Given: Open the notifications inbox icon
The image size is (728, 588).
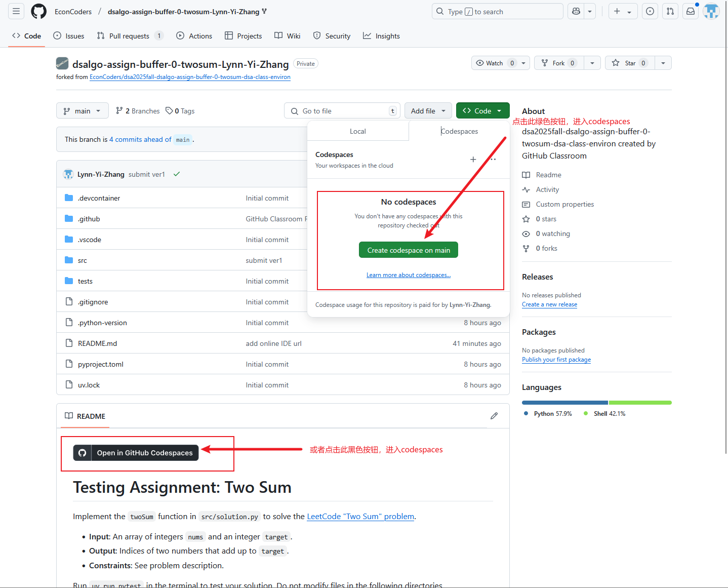Looking at the screenshot, I should click(691, 11).
